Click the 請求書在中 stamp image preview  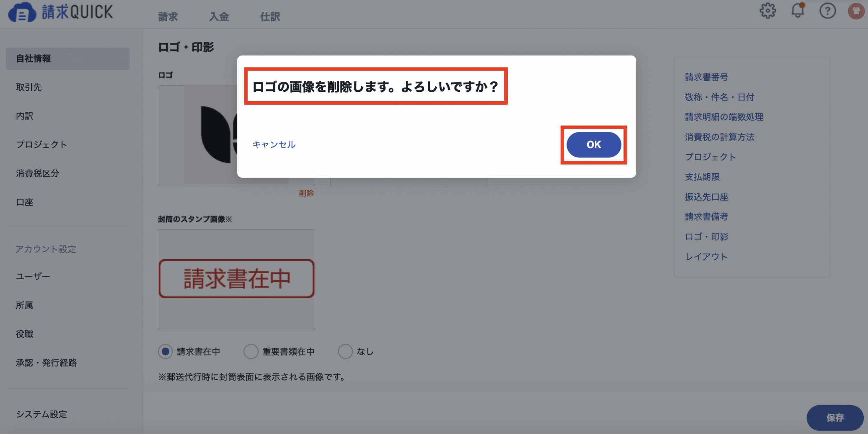click(236, 279)
